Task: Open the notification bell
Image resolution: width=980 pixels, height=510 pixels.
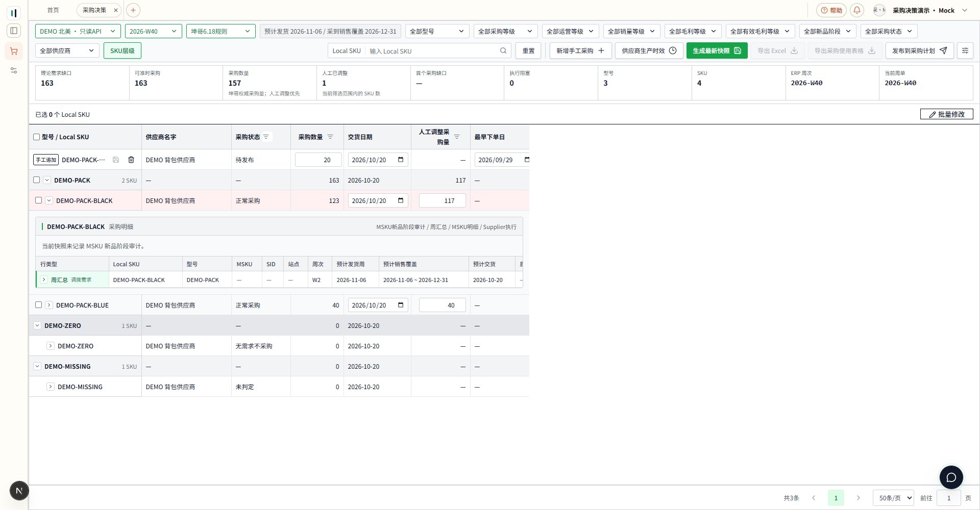Action: pyautogui.click(x=857, y=10)
